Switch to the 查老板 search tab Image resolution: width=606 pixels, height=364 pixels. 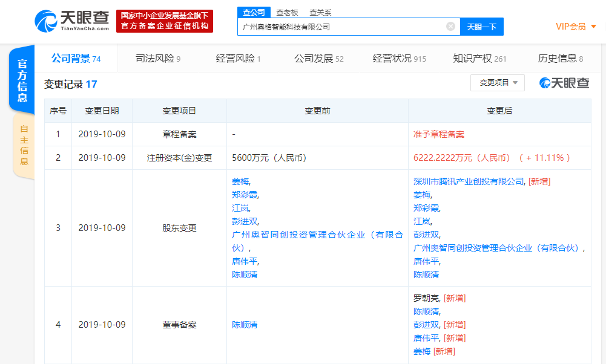pos(287,13)
